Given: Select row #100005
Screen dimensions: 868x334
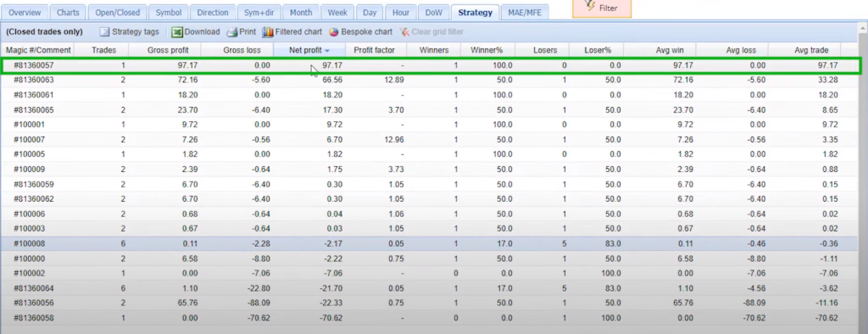Looking at the screenshot, I should (430, 154).
